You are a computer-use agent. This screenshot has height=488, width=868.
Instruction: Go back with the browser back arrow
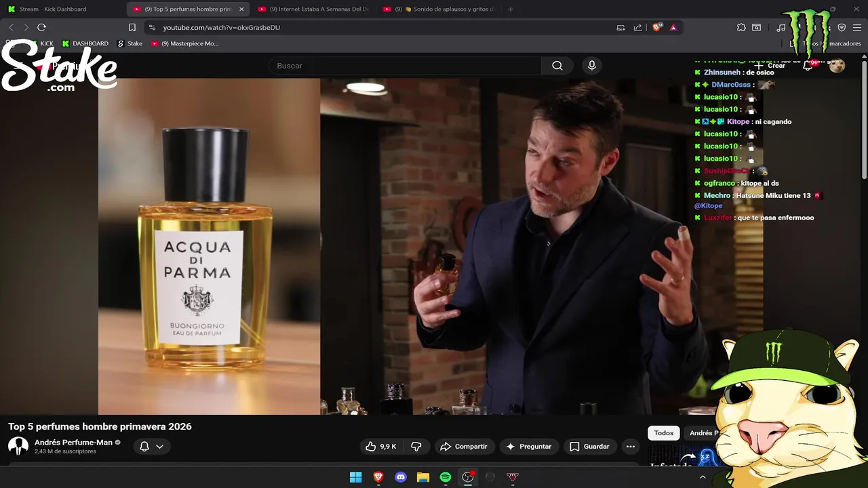[12, 27]
